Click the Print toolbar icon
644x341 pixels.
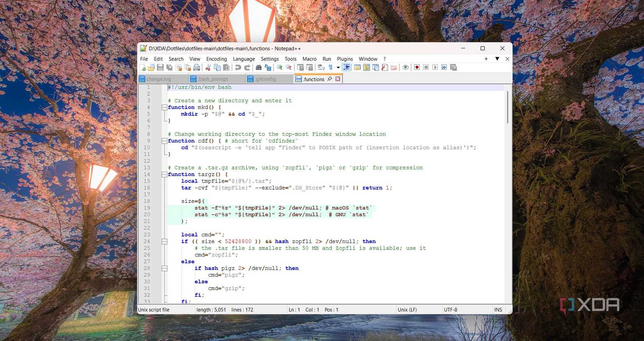[197, 67]
